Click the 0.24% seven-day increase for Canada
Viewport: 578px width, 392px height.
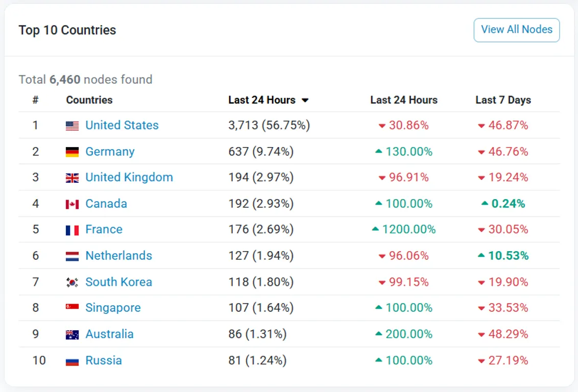pyautogui.click(x=503, y=203)
